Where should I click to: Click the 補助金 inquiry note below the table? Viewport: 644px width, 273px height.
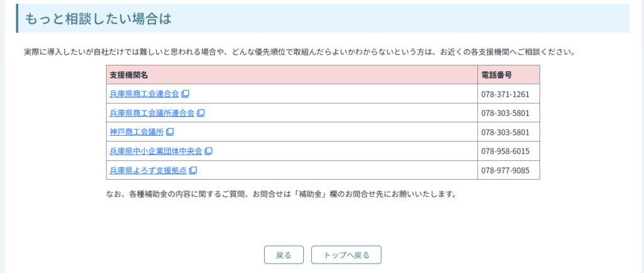click(280, 194)
